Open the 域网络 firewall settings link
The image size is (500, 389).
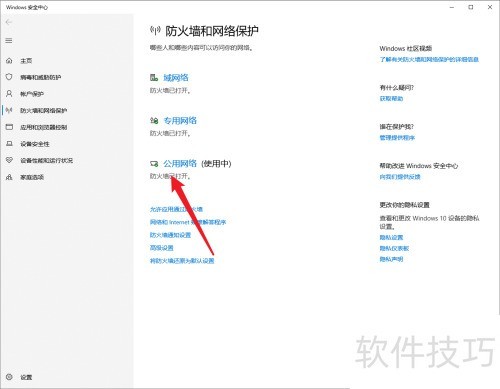[x=176, y=78]
